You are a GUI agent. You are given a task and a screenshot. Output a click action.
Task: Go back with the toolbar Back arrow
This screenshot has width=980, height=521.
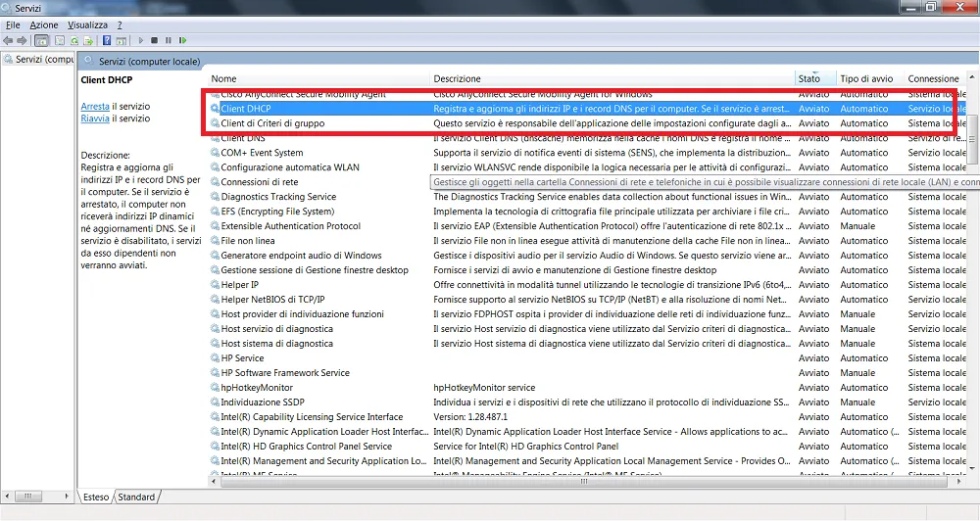point(8,40)
